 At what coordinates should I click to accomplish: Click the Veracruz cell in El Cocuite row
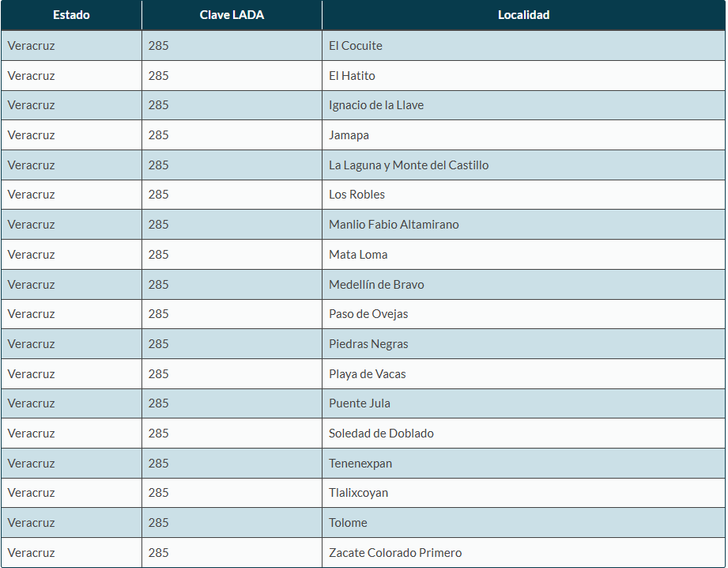[71, 46]
